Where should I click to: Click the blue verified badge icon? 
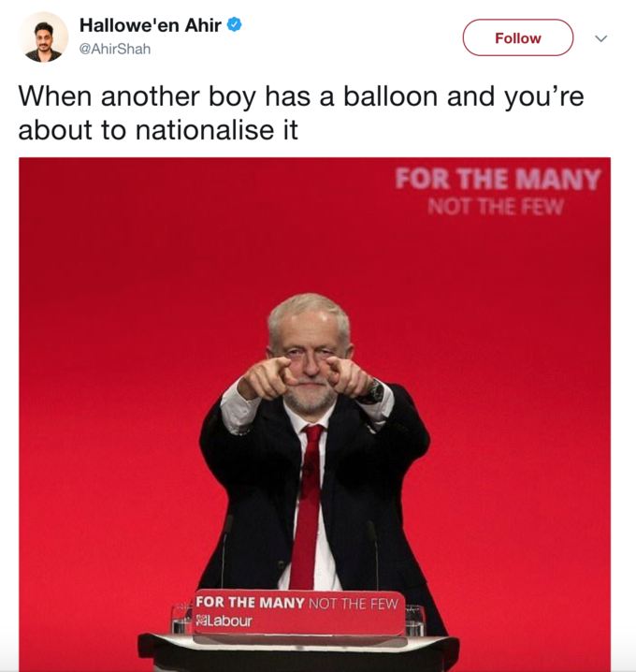[x=234, y=24]
